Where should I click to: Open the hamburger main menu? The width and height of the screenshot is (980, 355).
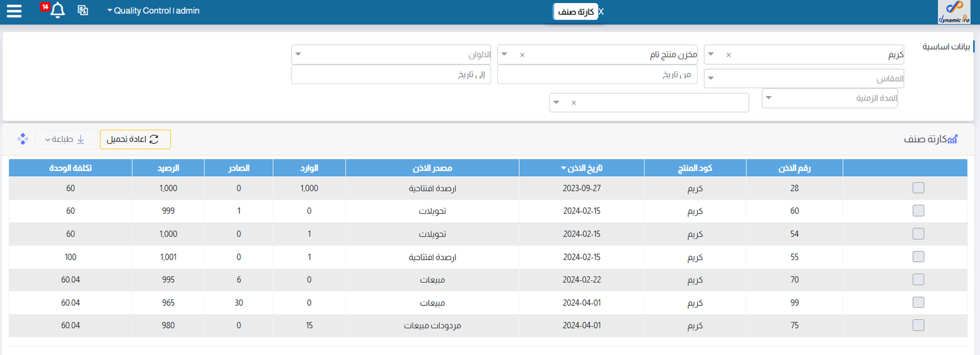coord(14,11)
